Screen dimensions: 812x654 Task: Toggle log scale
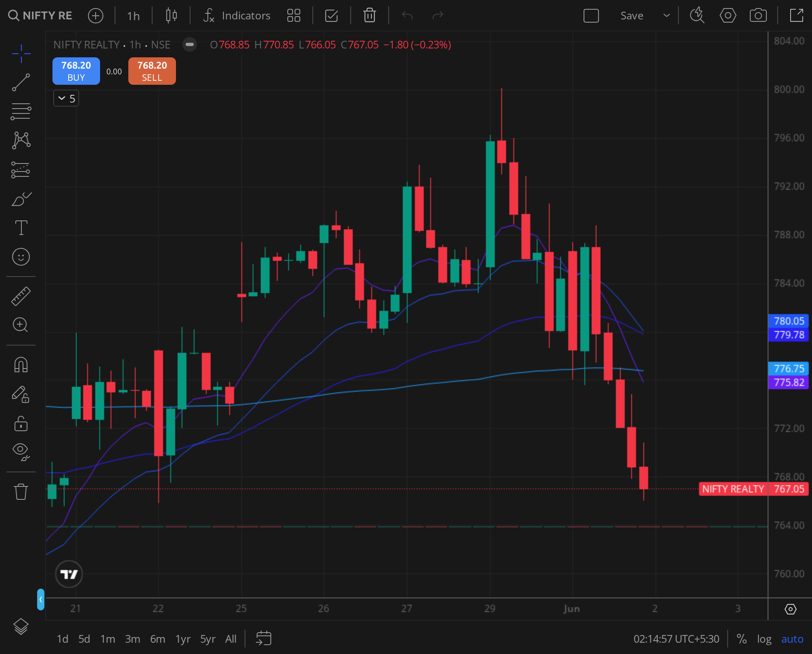coord(764,639)
